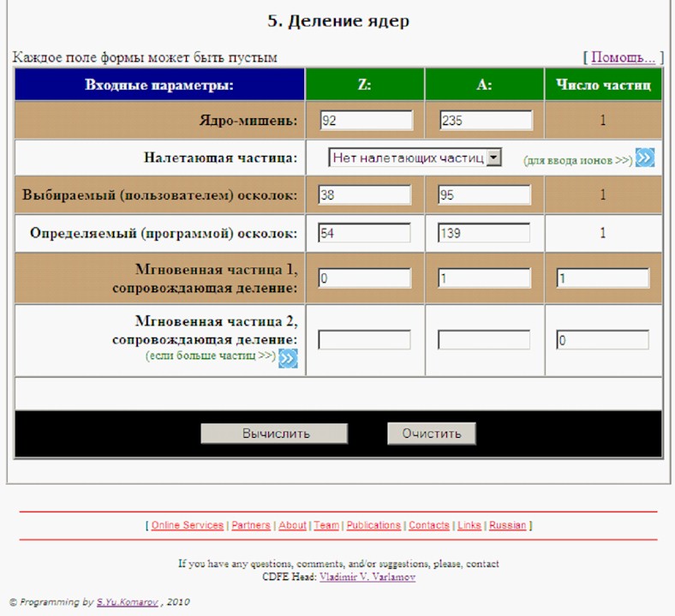This screenshot has height=616, width=675.
Task: Switch to Russian via footer link
Action: [508, 525]
